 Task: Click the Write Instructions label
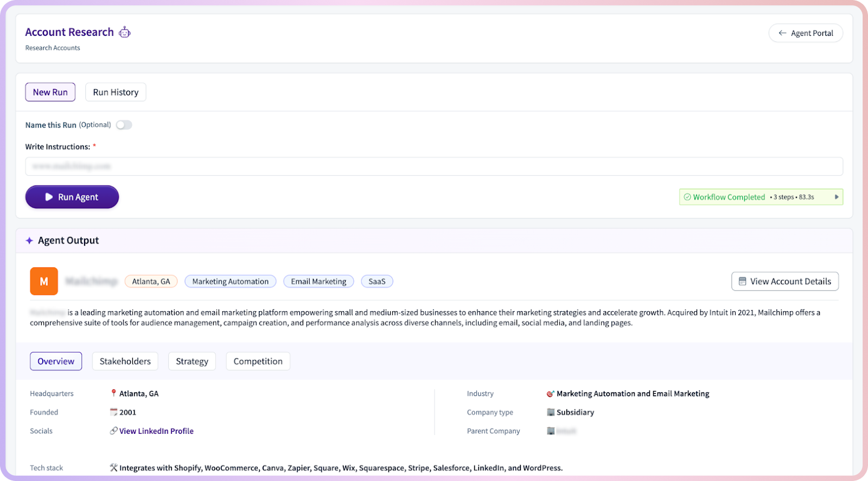pos(58,146)
